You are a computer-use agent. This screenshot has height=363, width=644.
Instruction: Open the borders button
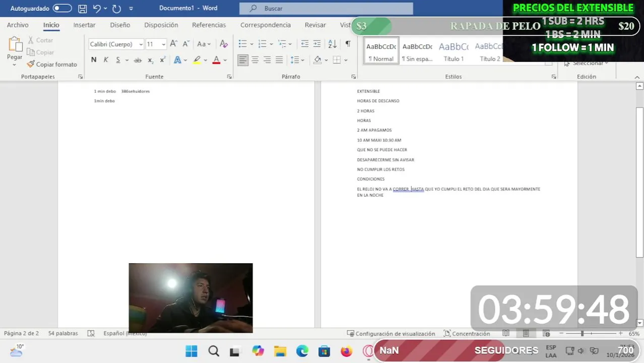337,60
